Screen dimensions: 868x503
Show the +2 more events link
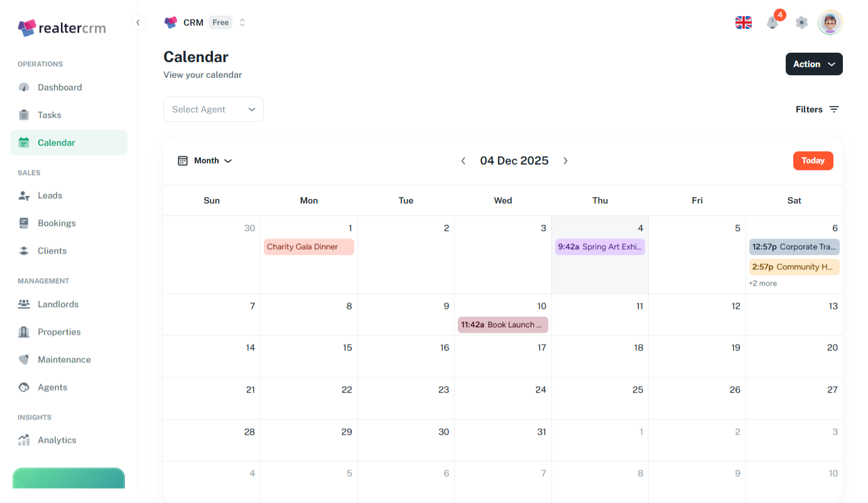(x=762, y=283)
